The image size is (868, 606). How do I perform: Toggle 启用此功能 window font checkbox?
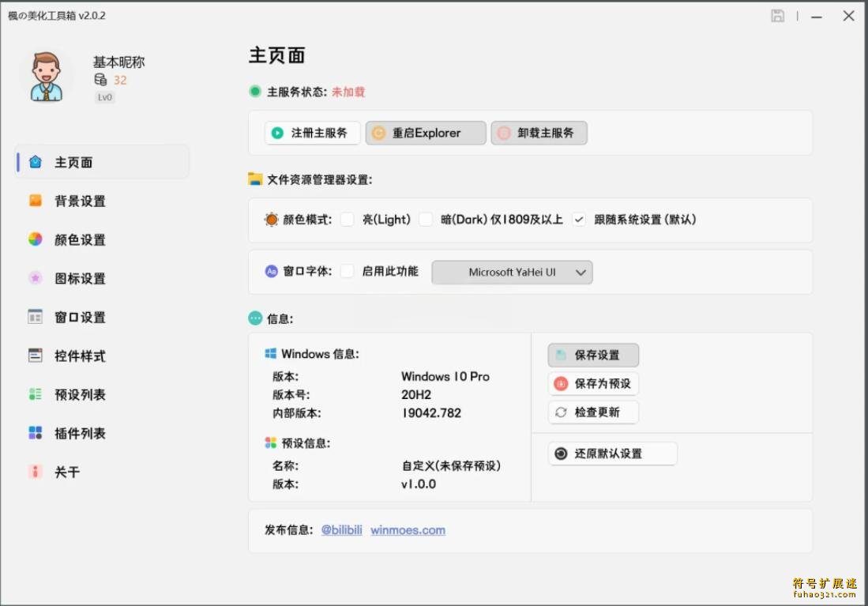click(347, 272)
